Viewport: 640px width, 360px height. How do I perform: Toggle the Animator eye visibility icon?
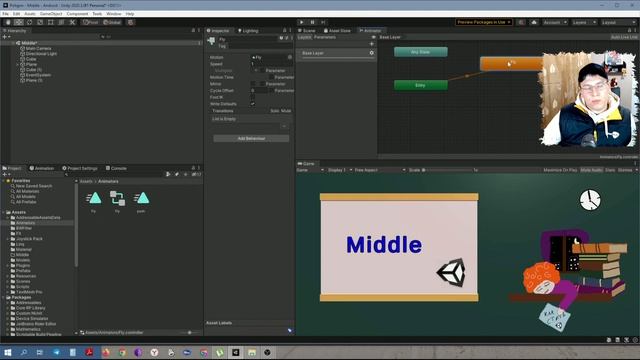pos(373,37)
